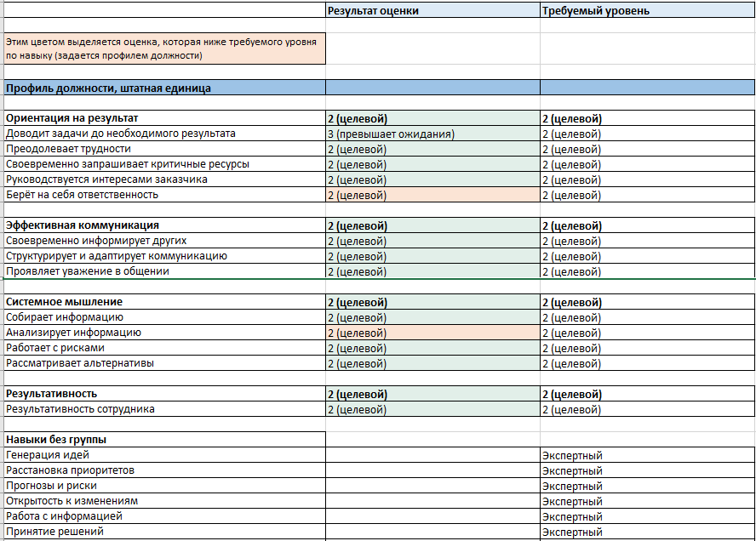756x541 pixels.
Task: Select highlighted result for 'Анализирует информацию'
Action: pyautogui.click(x=432, y=333)
